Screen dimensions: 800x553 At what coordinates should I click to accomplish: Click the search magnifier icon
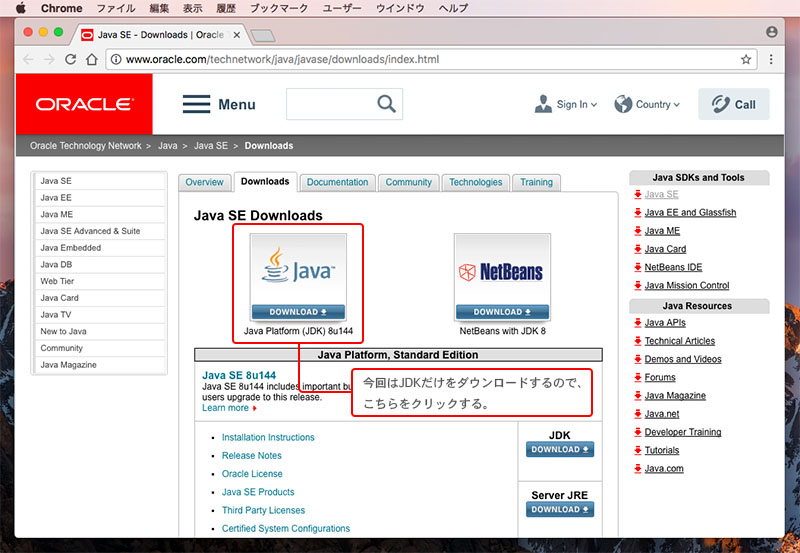pos(386,104)
